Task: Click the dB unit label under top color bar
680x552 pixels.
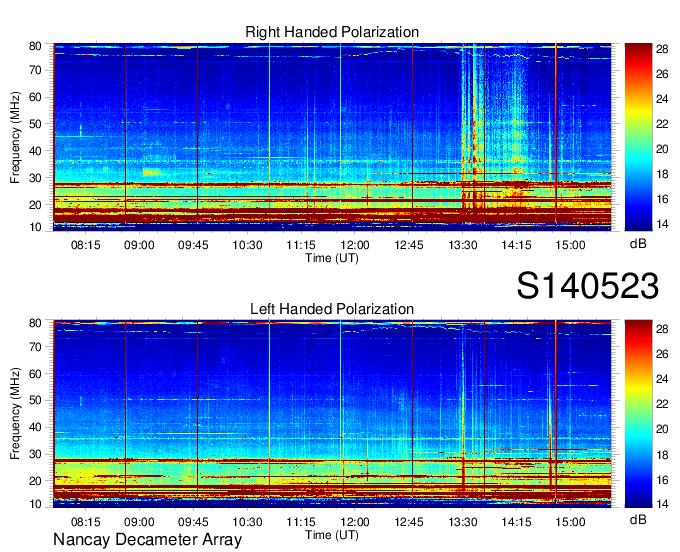Action: pyautogui.click(x=638, y=244)
